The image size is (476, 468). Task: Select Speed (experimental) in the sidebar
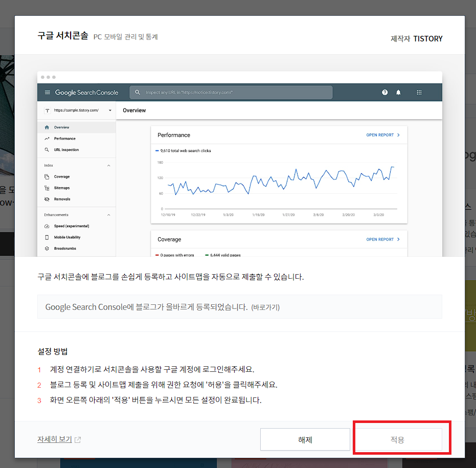click(x=77, y=226)
